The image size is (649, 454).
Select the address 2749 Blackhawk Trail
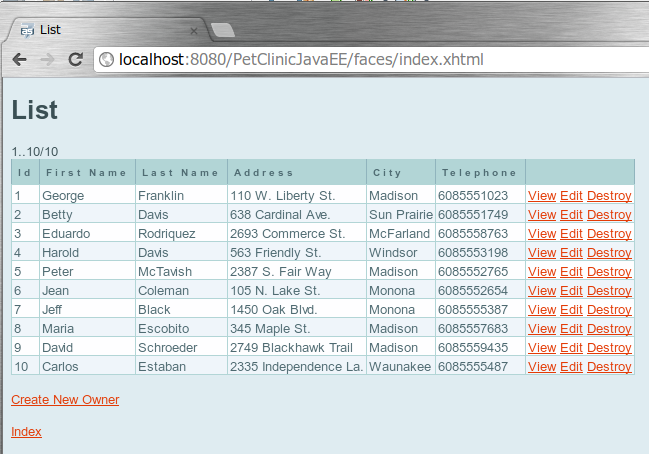(x=291, y=348)
